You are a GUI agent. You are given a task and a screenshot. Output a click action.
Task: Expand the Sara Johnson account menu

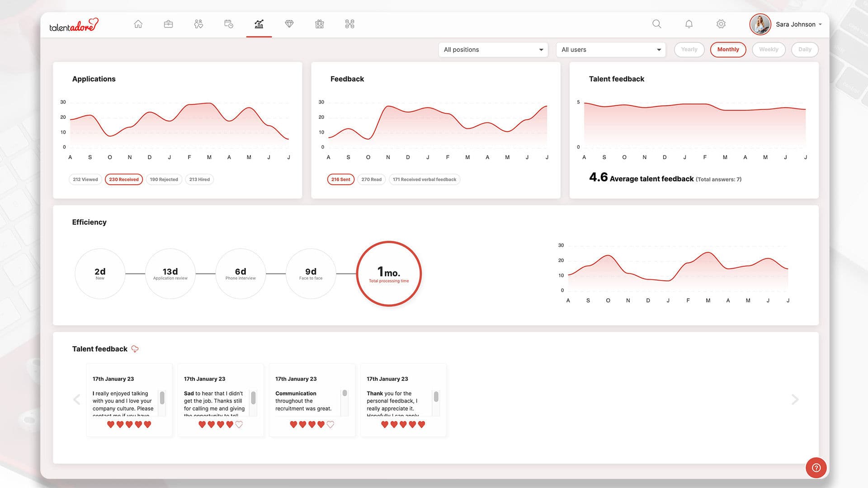(799, 24)
